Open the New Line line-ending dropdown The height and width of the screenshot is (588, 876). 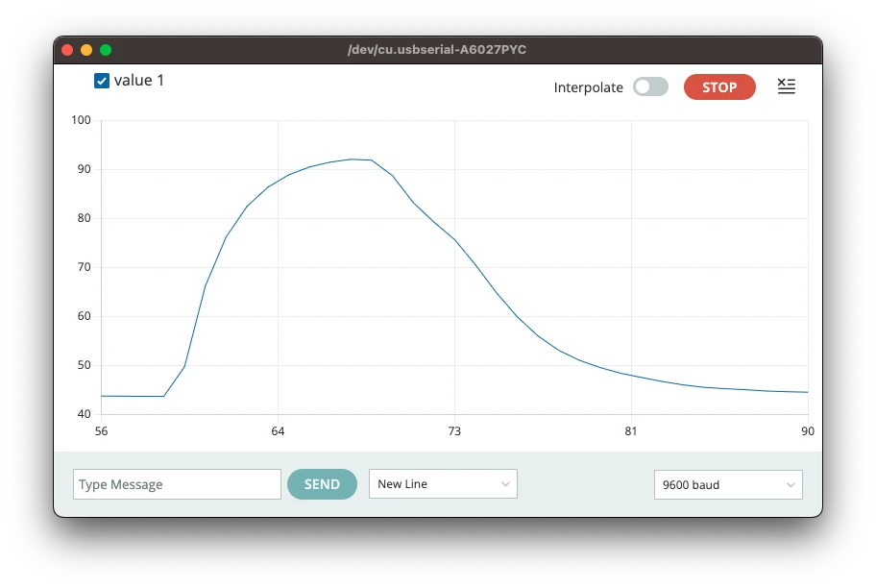click(x=442, y=484)
